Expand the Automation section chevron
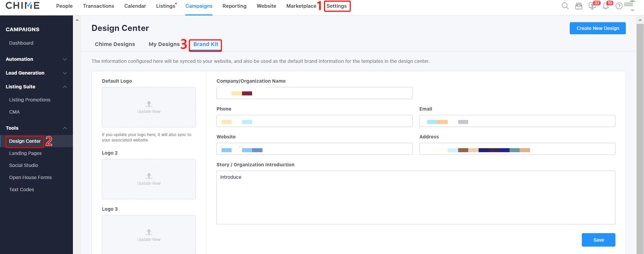644x254 pixels. [x=65, y=59]
